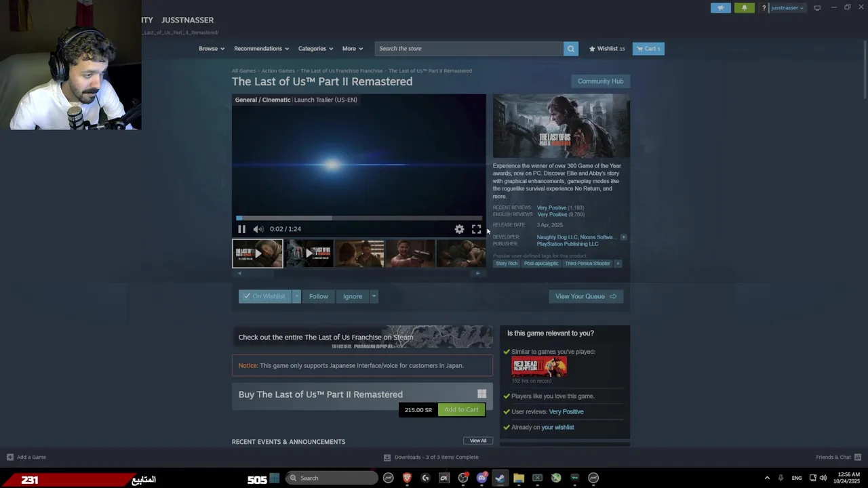Viewport: 868px width, 488px height.
Task: Open the Browse store menu
Action: [x=212, y=49]
